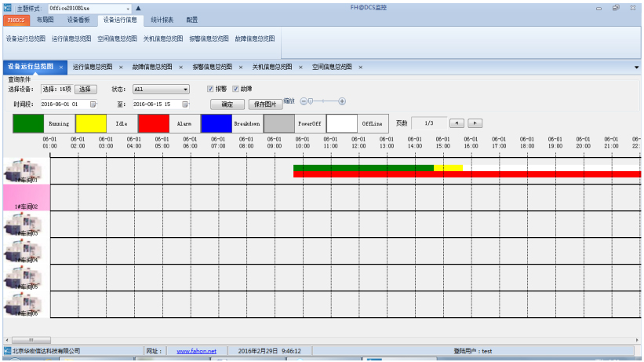Go to the previous page arrow
Screen dimensions: 644x362
point(457,123)
